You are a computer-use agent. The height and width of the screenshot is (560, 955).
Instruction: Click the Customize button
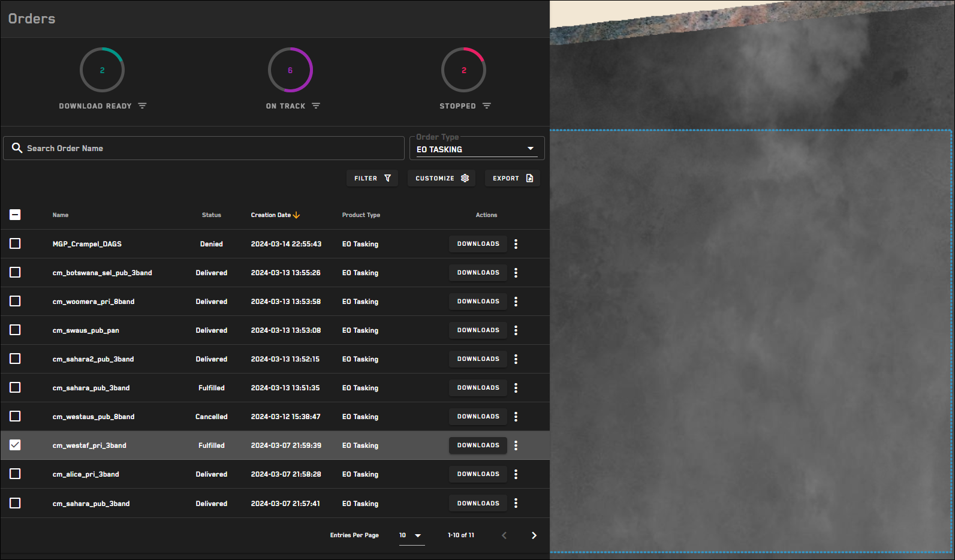pyautogui.click(x=441, y=178)
